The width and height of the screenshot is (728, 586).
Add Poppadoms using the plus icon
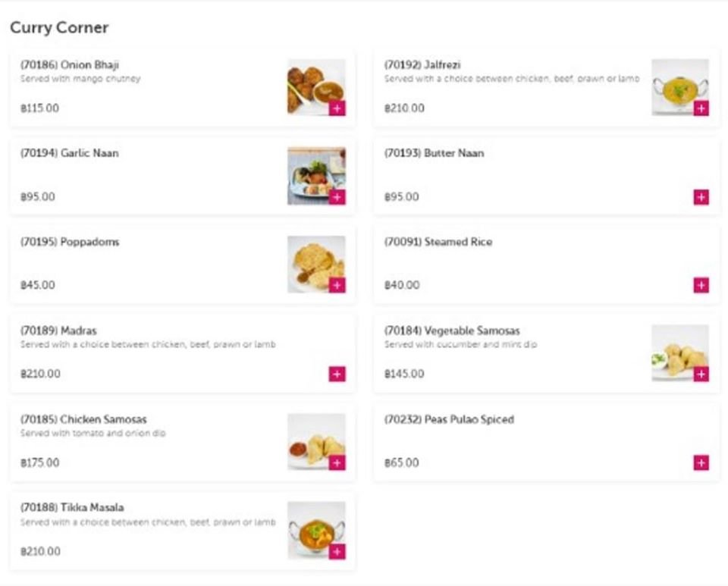pyautogui.click(x=337, y=285)
